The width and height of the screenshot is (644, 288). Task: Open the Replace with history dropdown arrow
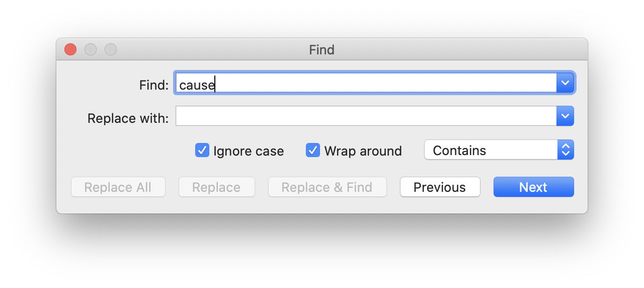565,116
